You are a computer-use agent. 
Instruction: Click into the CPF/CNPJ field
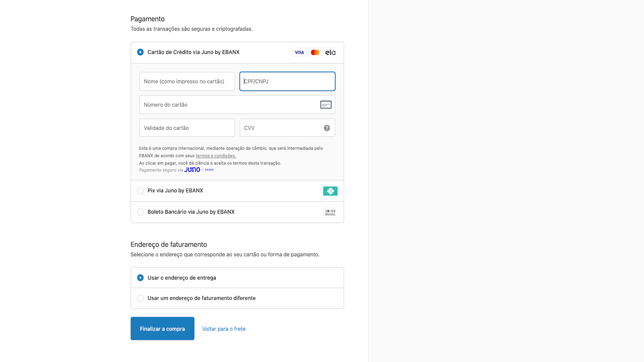point(287,81)
